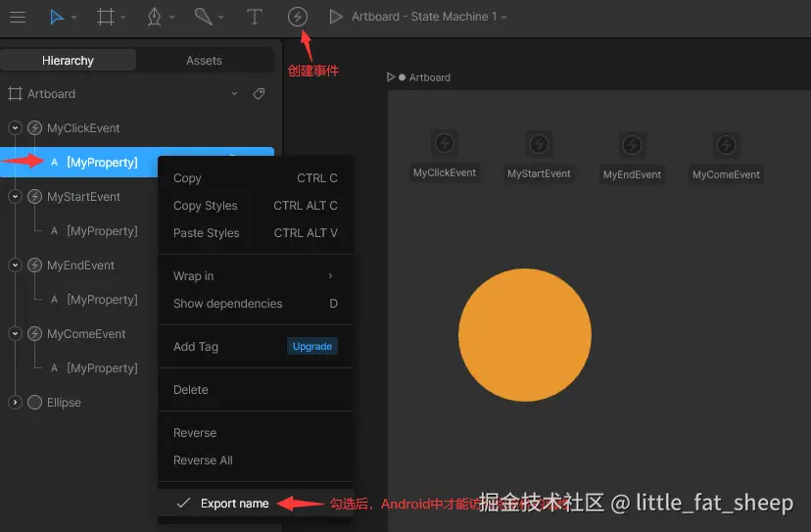Screen dimensions: 811x532
Task: Click the MyClickEvent event icon in hierarchy
Action: (34, 127)
